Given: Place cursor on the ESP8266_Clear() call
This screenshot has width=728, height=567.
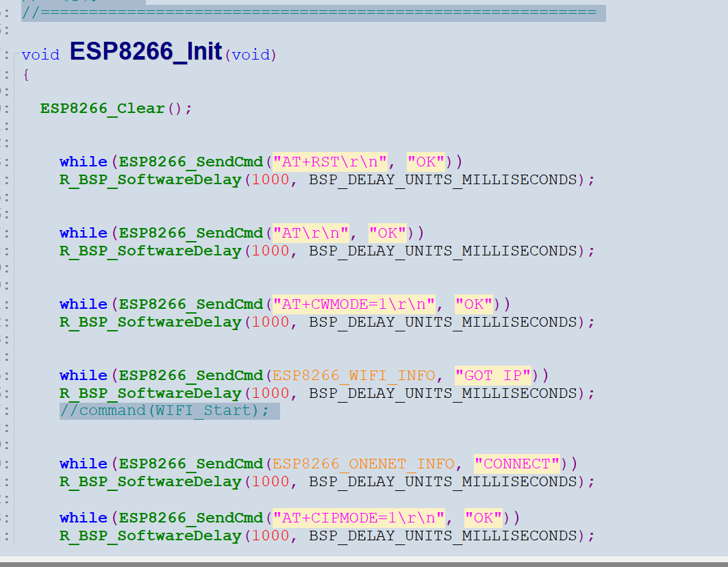Looking at the screenshot, I should [116, 109].
